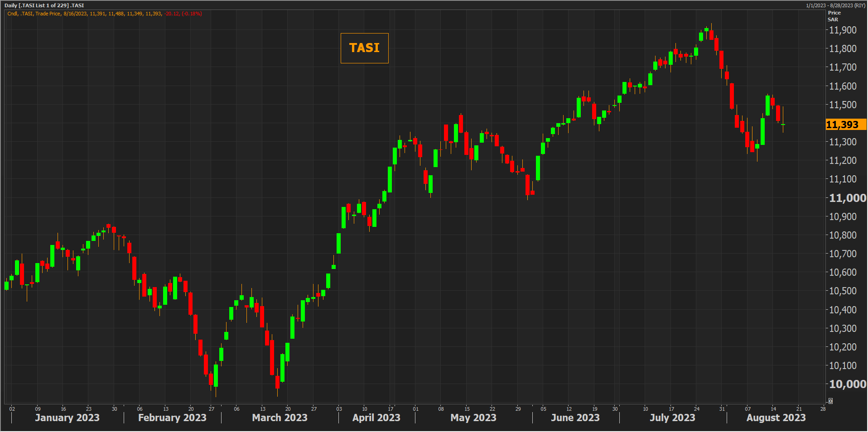Click the June 2023 axis label
Image resolution: width=868 pixels, height=432 pixels.
(575, 418)
